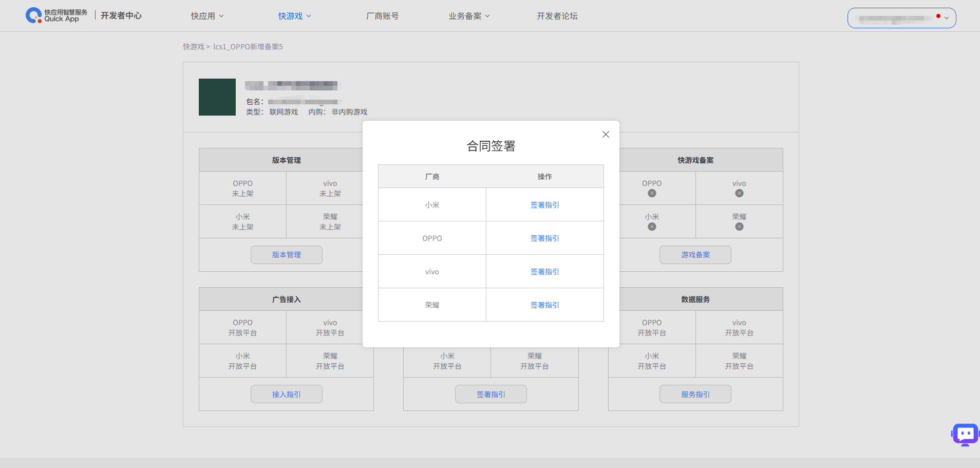Open 开发者论坛 menu item
The width and height of the screenshot is (980, 468).
pyautogui.click(x=557, y=16)
